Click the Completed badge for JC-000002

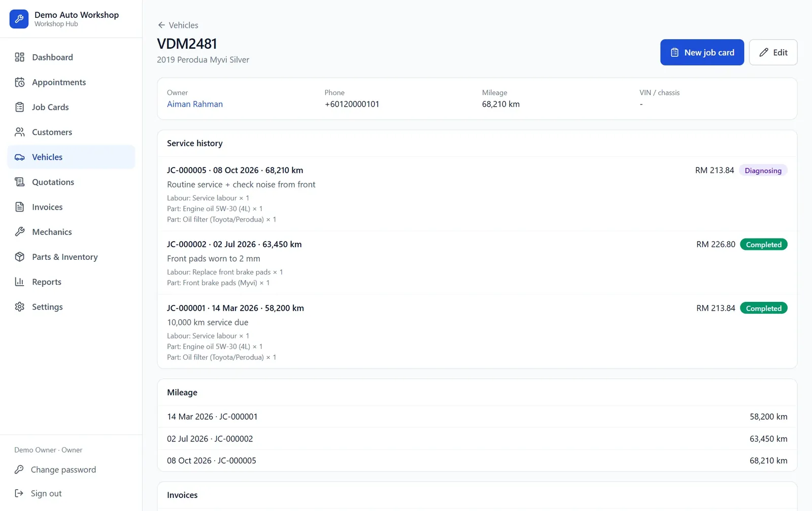pos(763,245)
